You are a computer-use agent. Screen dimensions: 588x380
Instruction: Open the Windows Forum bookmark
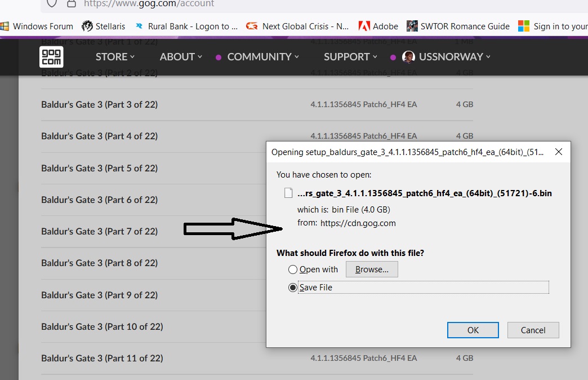pyautogui.click(x=37, y=26)
